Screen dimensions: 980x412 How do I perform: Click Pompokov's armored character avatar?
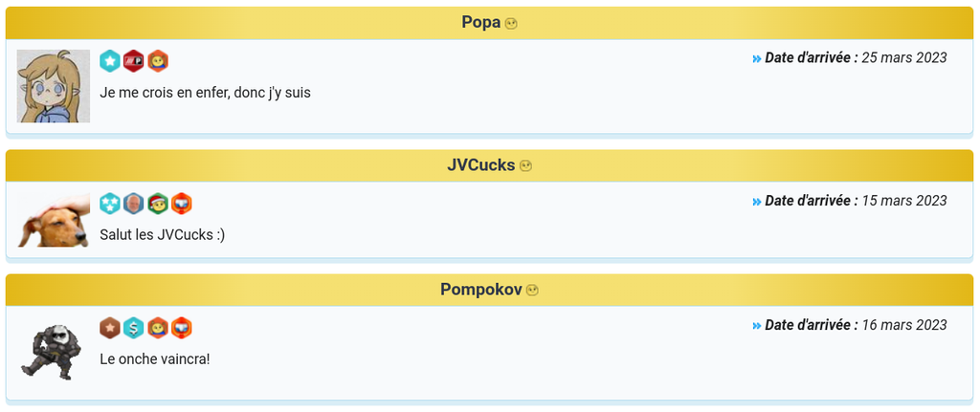(52, 352)
